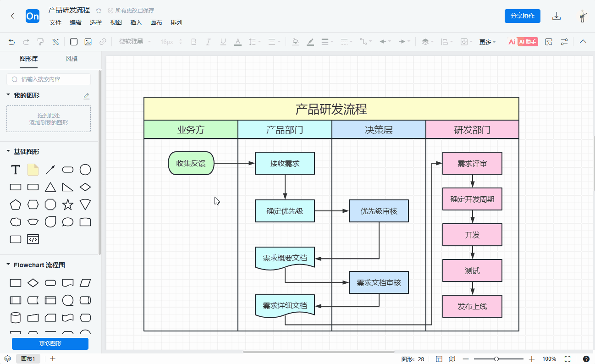Screen dimensions: 595x364
Task: Open the 更多 toolbar dropdown
Action: 487,42
